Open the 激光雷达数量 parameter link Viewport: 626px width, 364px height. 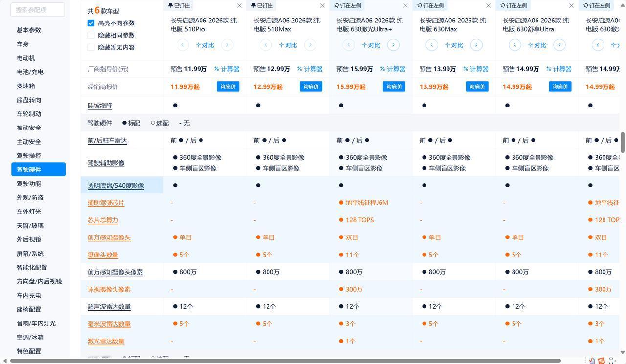[106, 342]
